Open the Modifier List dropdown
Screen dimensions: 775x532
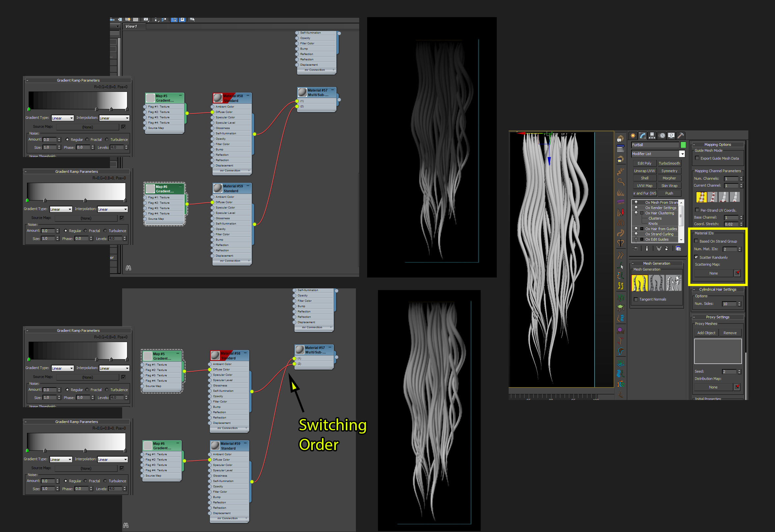point(682,154)
